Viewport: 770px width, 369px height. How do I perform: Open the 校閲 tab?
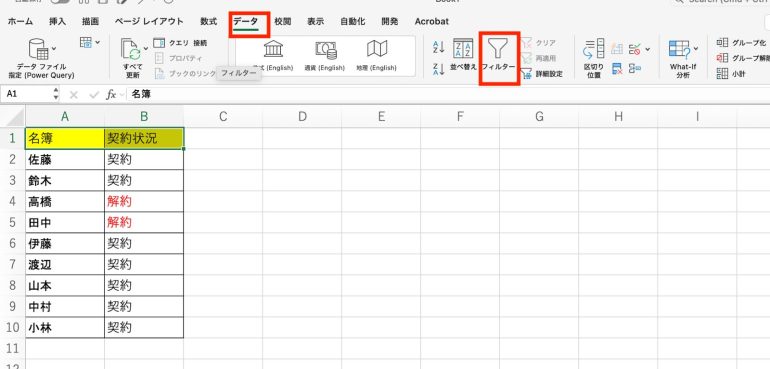click(x=283, y=22)
